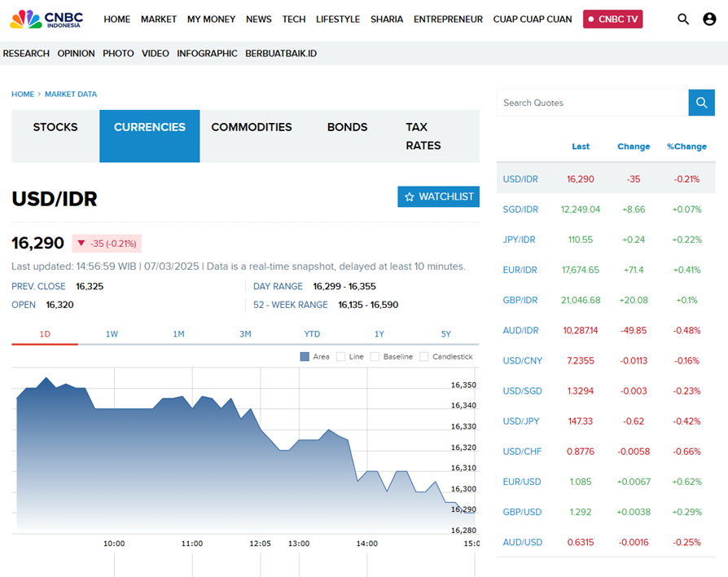The image size is (728, 577).
Task: Go to Market Data breadcrumb
Action: [71, 95]
